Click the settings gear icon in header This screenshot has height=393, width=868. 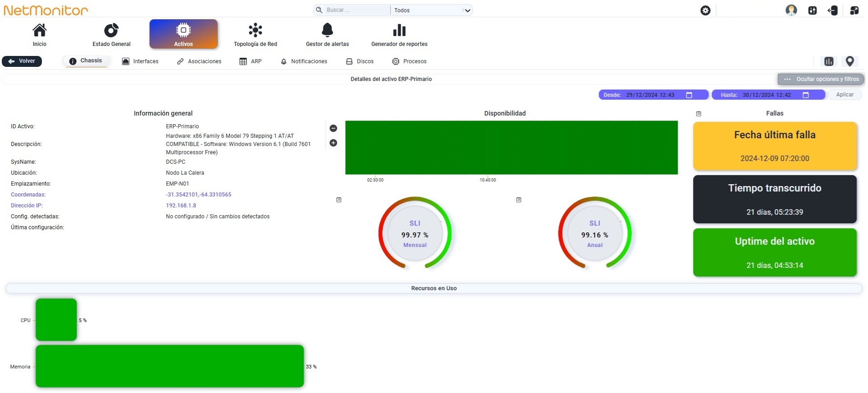click(705, 10)
